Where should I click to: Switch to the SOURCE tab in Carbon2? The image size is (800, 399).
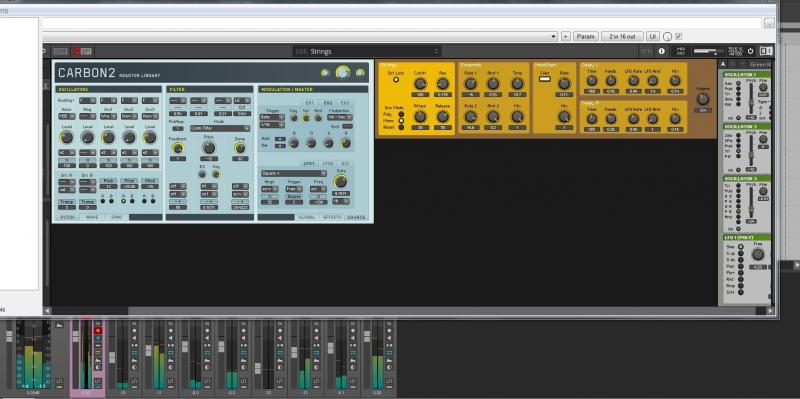[x=356, y=217]
